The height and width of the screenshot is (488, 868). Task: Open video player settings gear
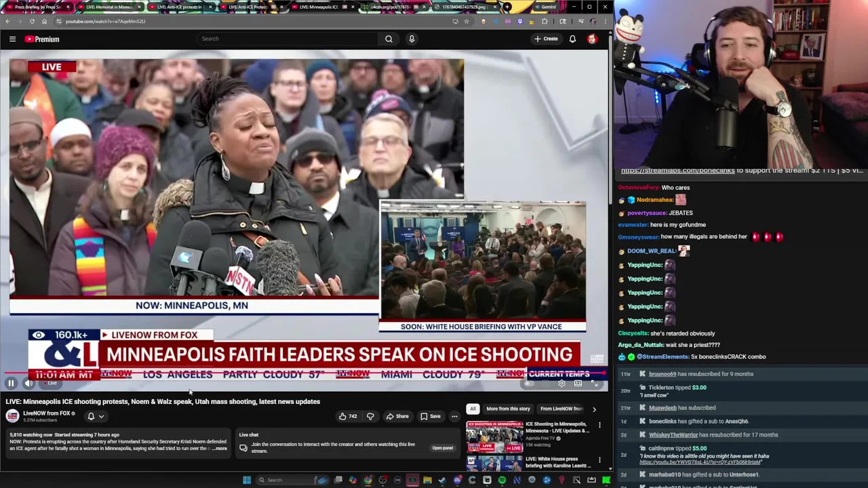click(561, 383)
